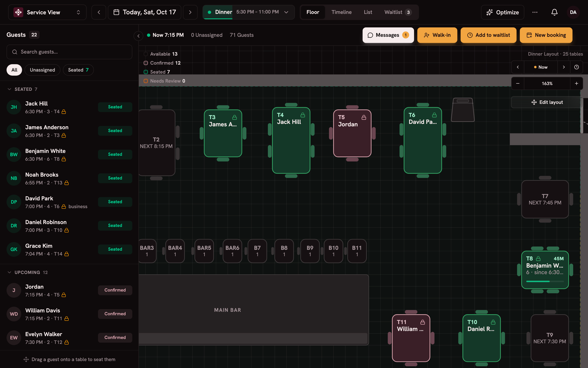Open the DA user avatar menu
Viewport: 588px width, 368px height.
(x=573, y=12)
